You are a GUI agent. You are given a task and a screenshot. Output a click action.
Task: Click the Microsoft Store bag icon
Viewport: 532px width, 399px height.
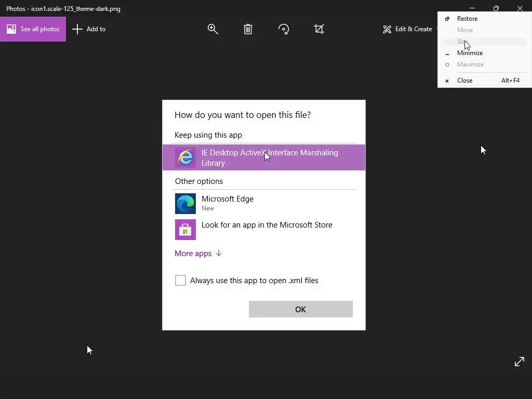click(185, 230)
